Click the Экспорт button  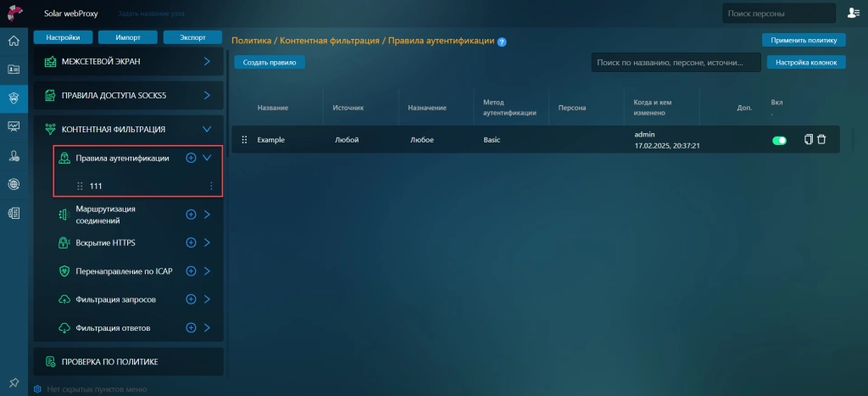click(x=192, y=37)
